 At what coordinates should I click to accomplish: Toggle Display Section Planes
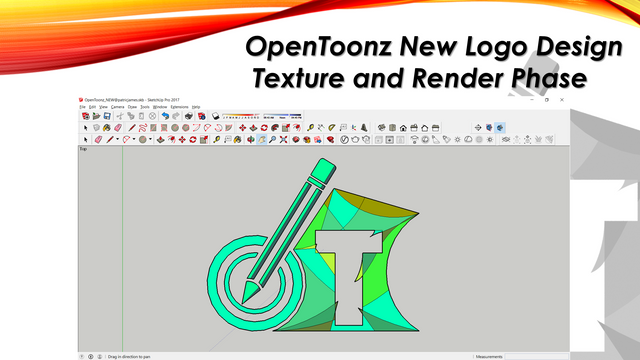click(489, 128)
